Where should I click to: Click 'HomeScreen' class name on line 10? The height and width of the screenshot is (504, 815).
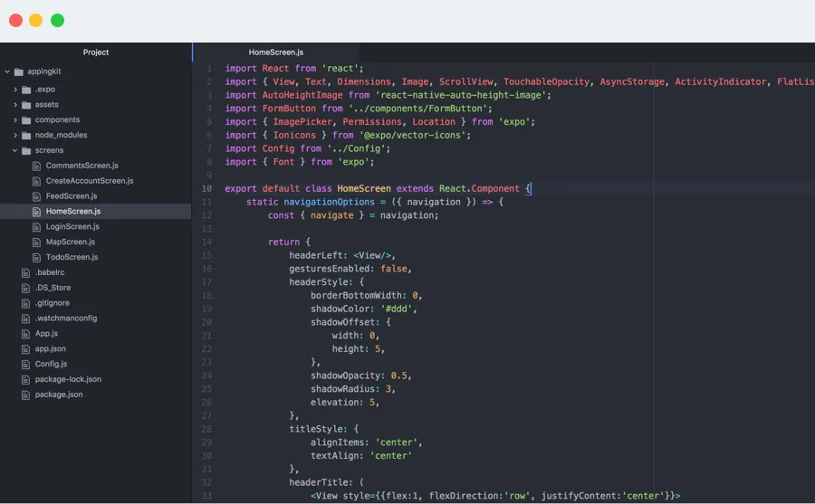364,188
